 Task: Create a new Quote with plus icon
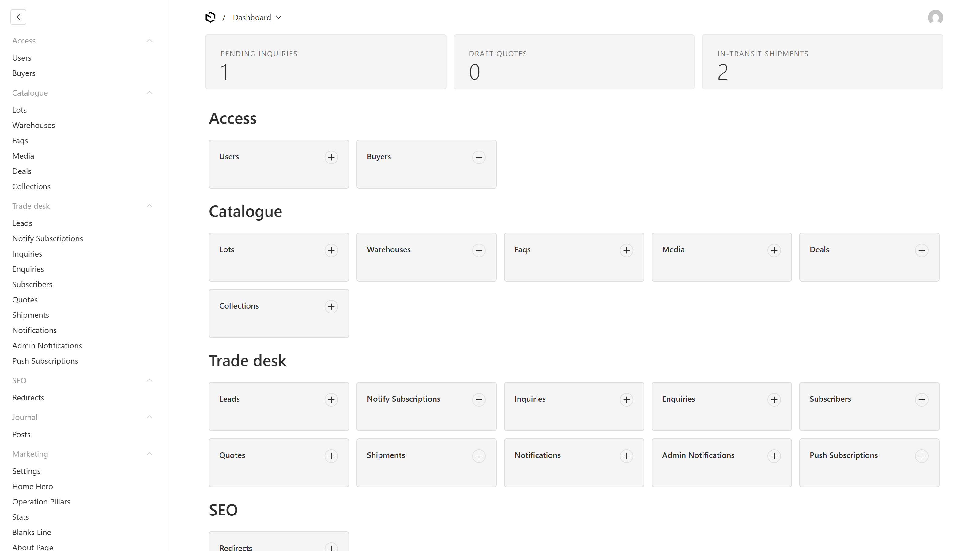point(331,456)
